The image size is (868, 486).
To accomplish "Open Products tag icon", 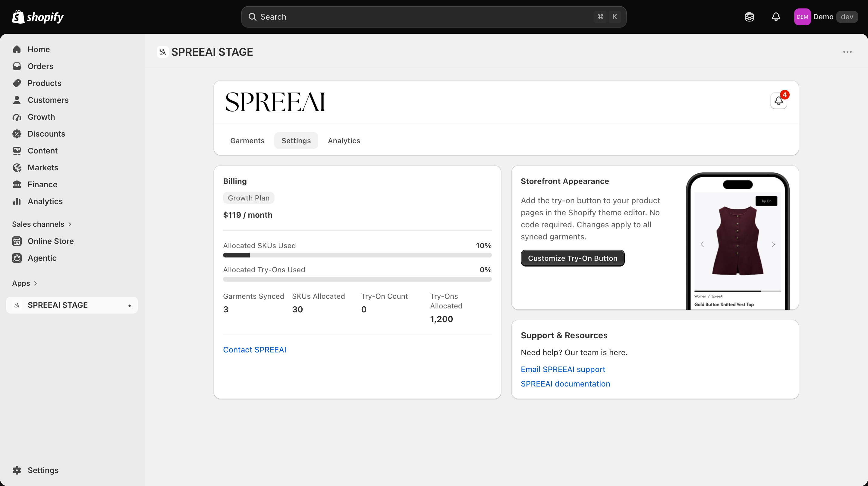I will [x=17, y=83].
